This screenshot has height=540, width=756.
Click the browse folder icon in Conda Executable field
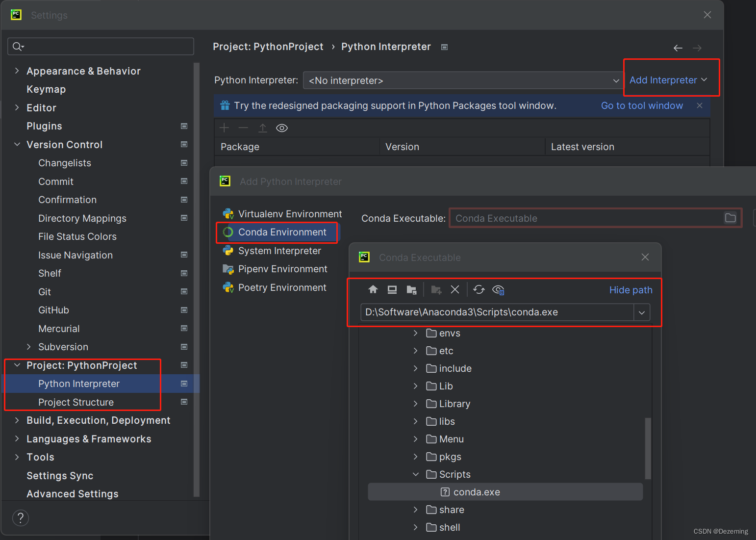pyautogui.click(x=731, y=218)
